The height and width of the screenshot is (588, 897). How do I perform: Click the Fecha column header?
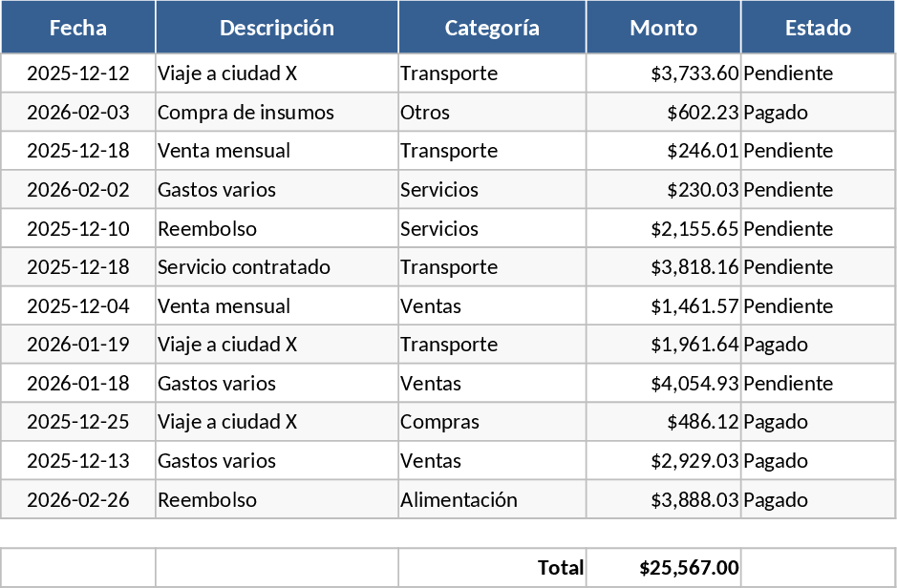pos(78,28)
